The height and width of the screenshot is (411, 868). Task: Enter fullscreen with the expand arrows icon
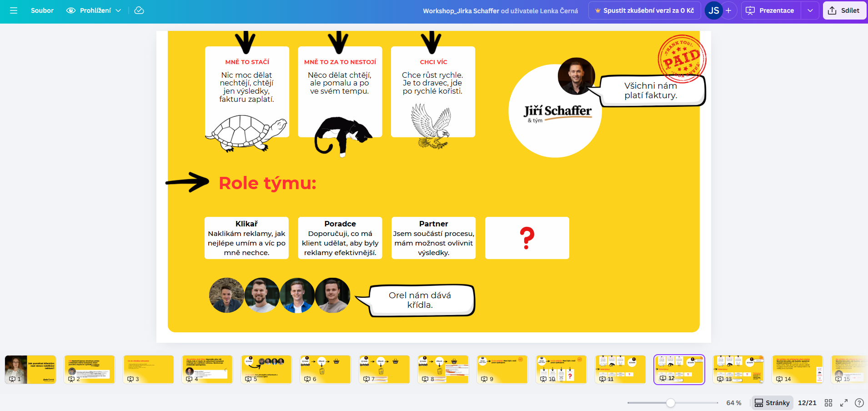844,403
